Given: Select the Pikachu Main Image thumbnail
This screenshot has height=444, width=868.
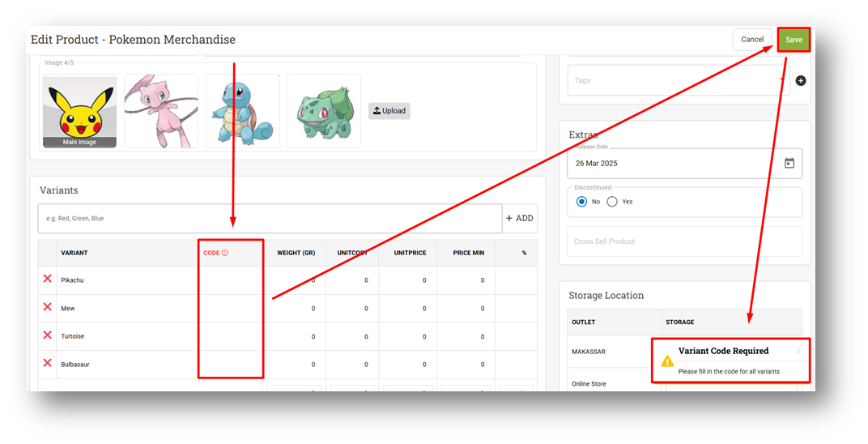Looking at the screenshot, I should [79, 111].
